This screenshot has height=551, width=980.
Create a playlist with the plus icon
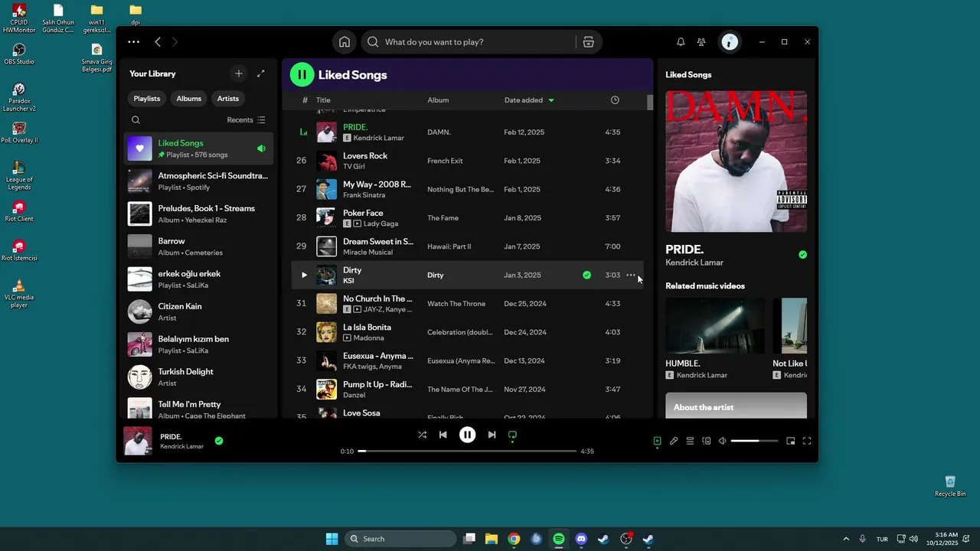tap(239, 73)
